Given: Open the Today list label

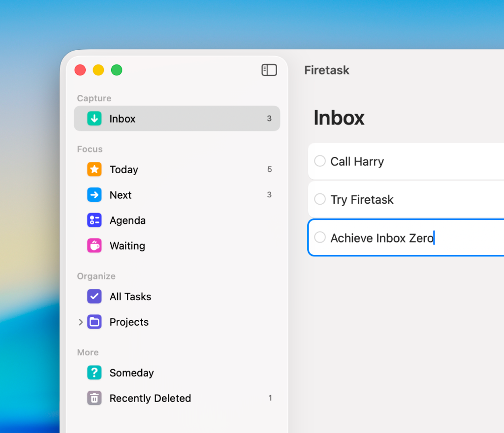Looking at the screenshot, I should pos(124,169).
